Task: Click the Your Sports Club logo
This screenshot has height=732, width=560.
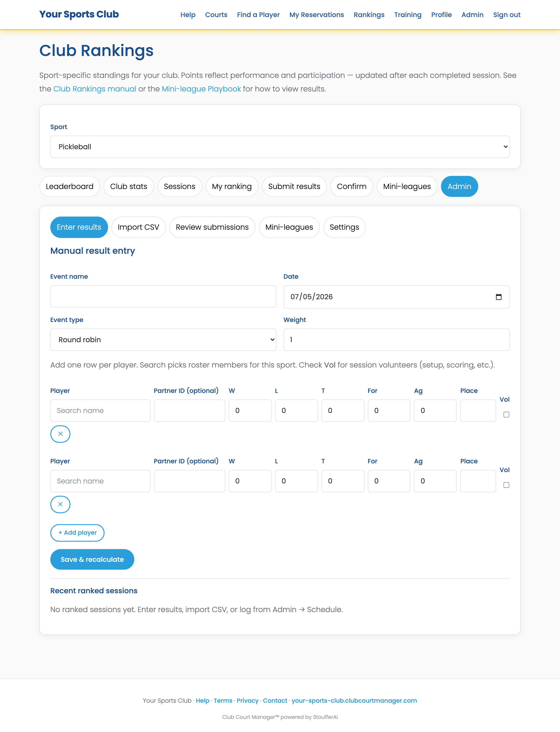Action: (79, 14)
